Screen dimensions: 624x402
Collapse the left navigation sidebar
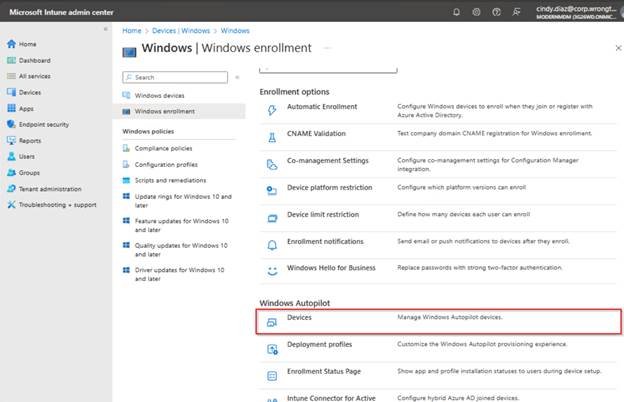(x=106, y=29)
